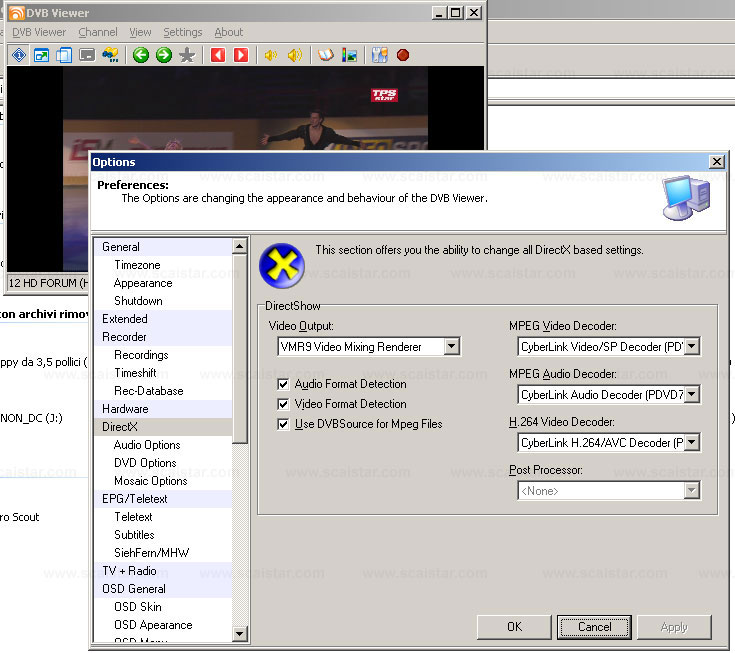
Task: Click the red left triangle icon
Action: (x=218, y=55)
